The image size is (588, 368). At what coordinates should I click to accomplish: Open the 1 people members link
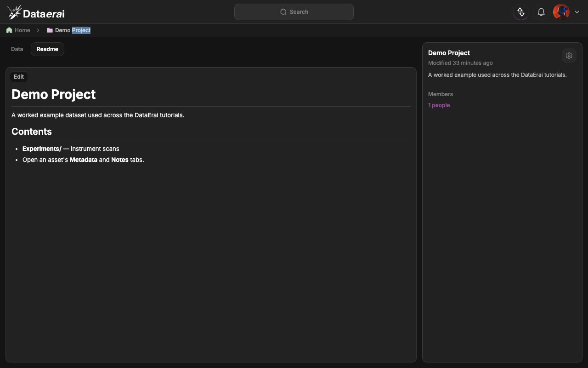[x=439, y=105]
